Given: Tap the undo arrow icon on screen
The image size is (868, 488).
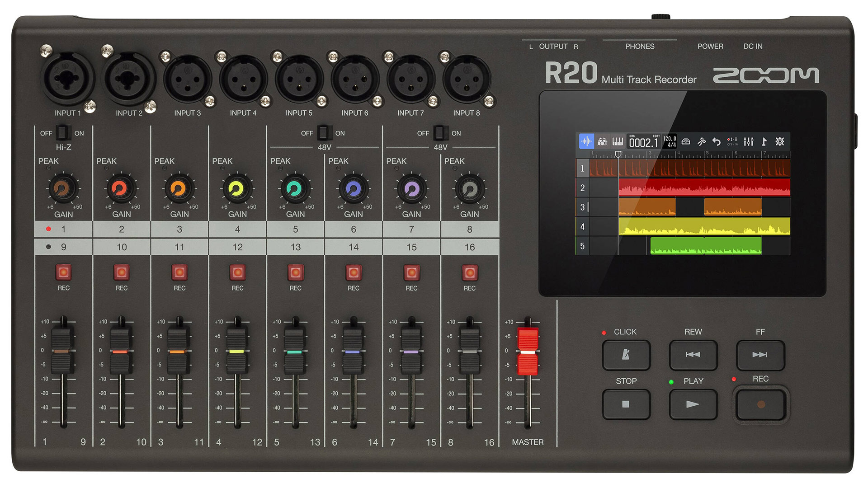Looking at the screenshot, I should coord(717,142).
